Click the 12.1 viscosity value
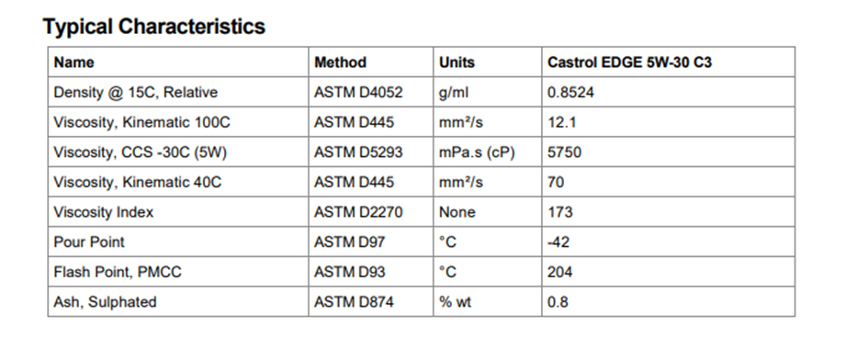 point(561,122)
